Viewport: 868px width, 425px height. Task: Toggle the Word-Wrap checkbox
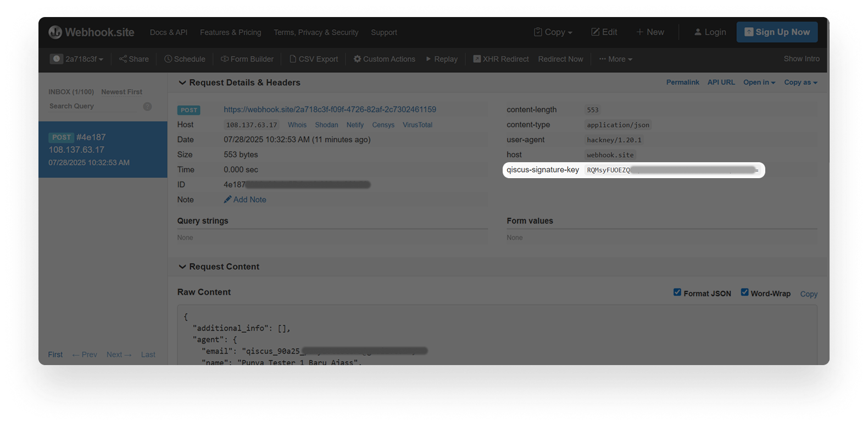(x=744, y=292)
